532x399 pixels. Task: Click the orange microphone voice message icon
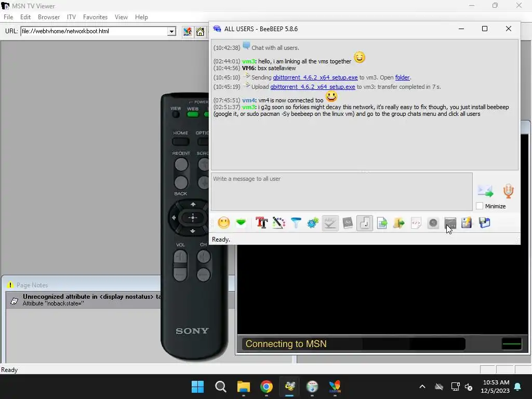click(x=508, y=191)
